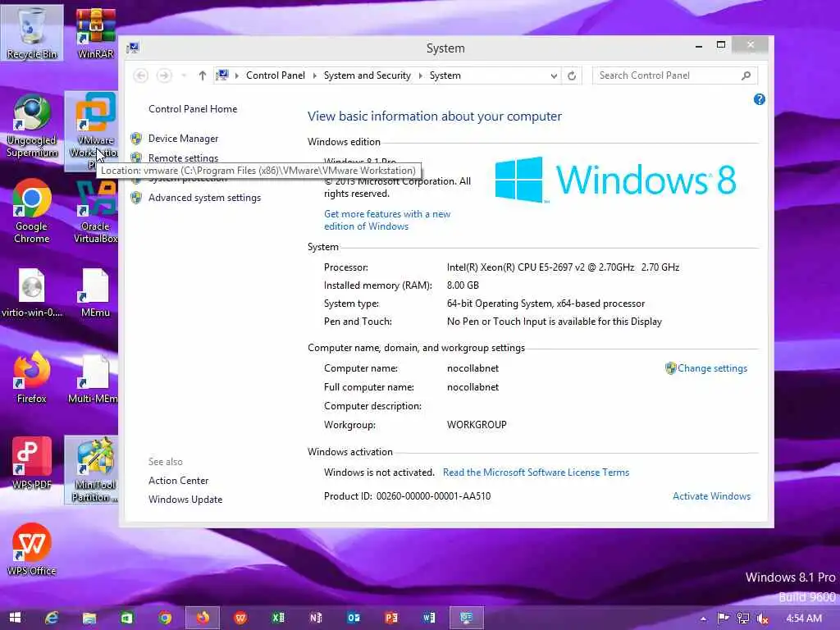The height and width of the screenshot is (630, 840).
Task: Go up one level in Control Panel
Action: [x=202, y=75]
